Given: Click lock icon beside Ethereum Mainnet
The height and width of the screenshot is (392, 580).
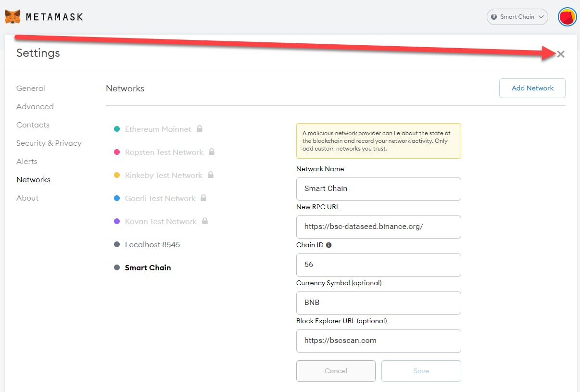Looking at the screenshot, I should (200, 129).
